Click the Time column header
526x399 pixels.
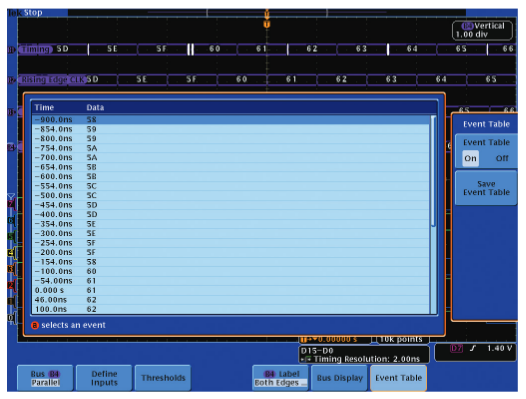click(44, 108)
